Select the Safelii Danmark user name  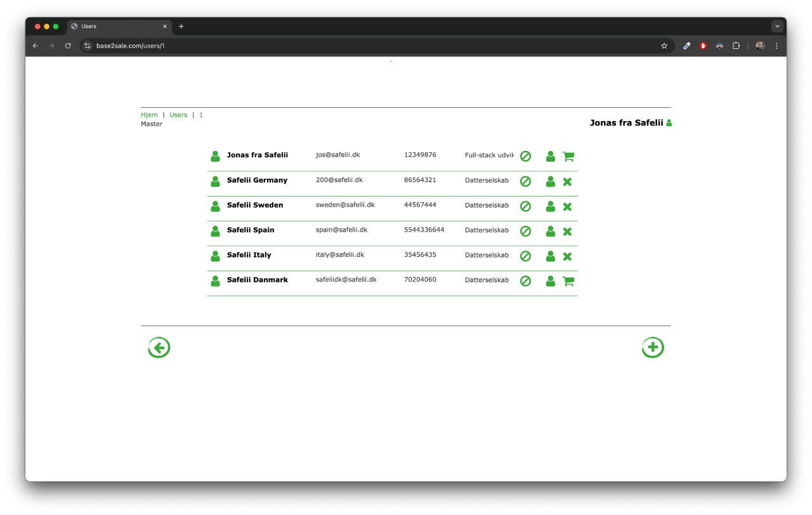click(257, 280)
